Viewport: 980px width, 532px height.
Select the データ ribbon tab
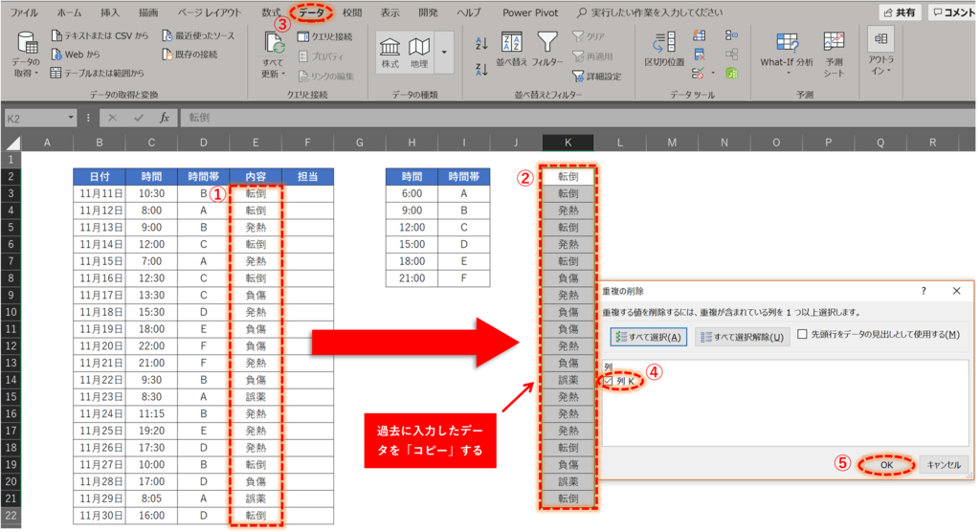(311, 12)
